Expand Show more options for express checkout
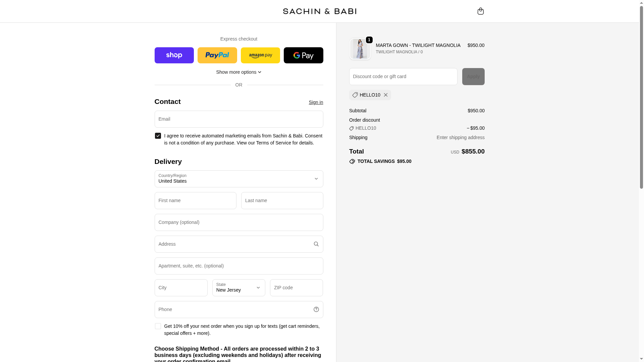 pyautogui.click(x=238, y=72)
